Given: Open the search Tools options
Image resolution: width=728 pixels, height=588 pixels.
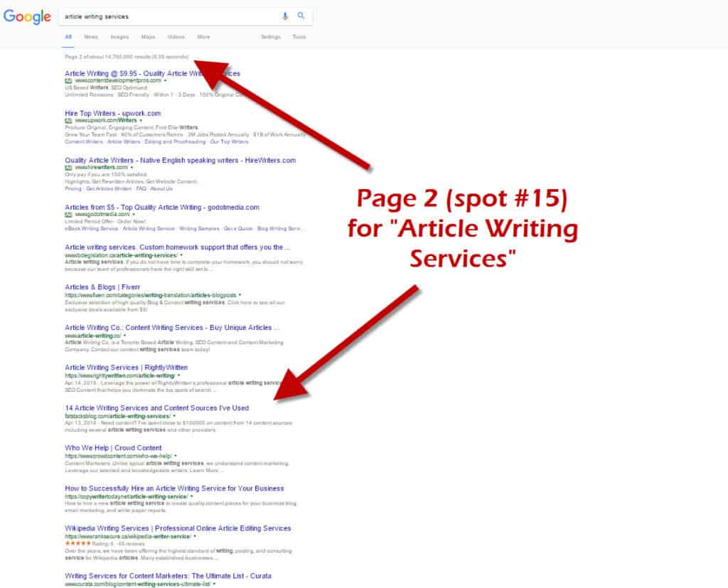Looking at the screenshot, I should pyautogui.click(x=299, y=37).
